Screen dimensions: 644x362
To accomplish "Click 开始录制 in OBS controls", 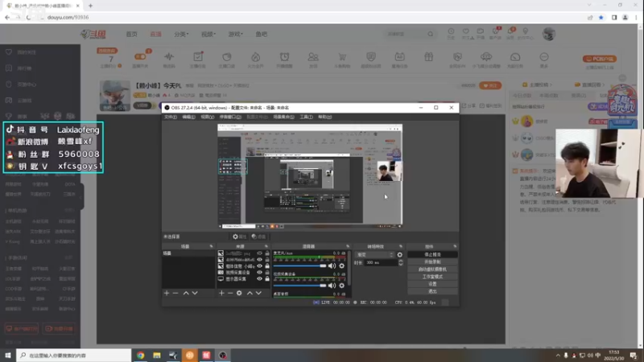I will pos(432,262).
